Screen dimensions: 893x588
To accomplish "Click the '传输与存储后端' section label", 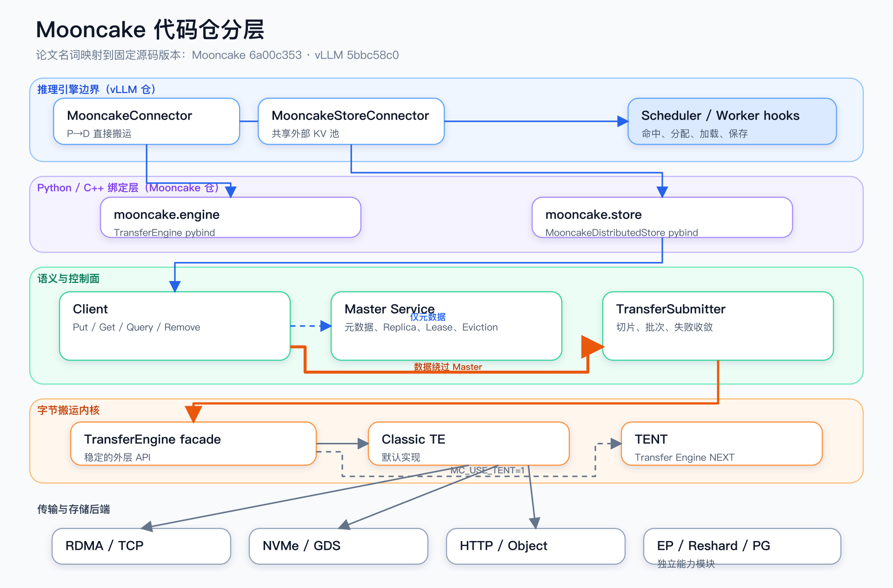I will [73, 509].
